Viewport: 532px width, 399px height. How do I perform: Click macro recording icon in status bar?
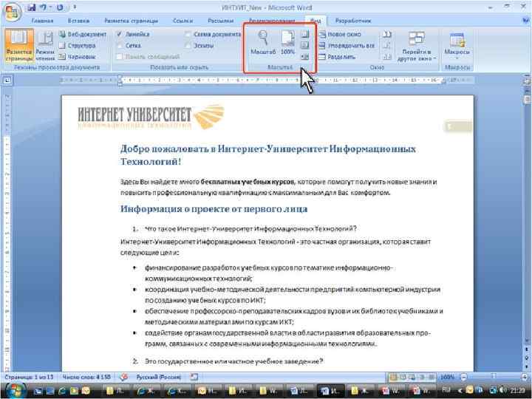194,377
